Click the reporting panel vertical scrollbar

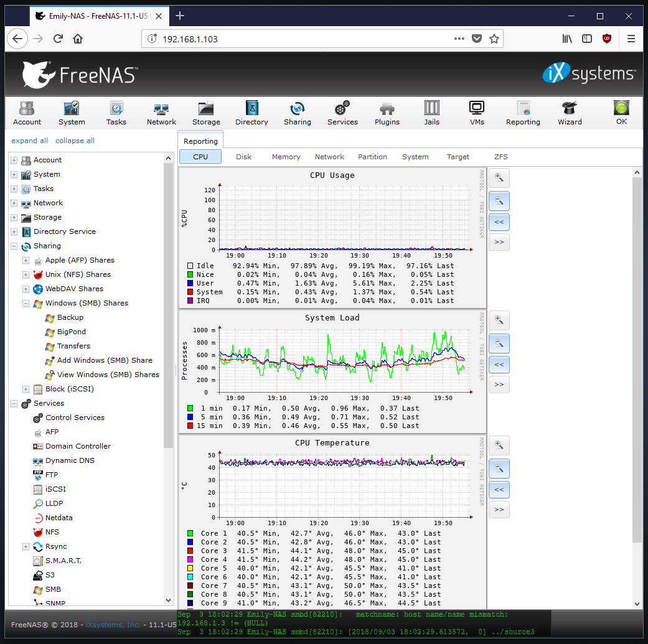(637, 360)
